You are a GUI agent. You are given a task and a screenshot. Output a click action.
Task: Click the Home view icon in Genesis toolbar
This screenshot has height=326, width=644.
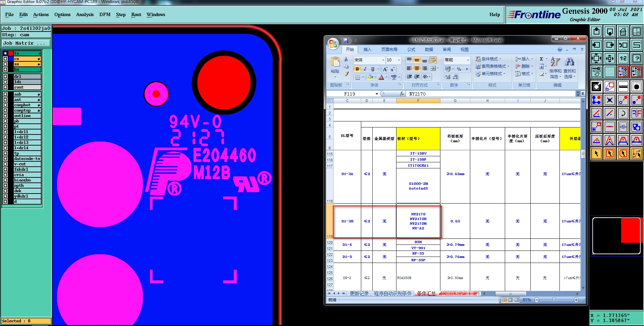[x=623, y=32]
